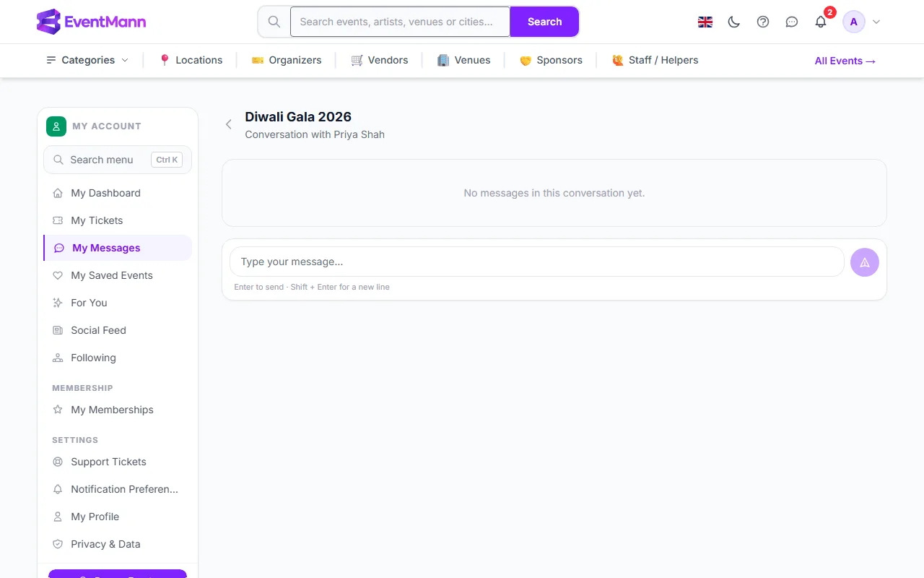Open Support Tickets in the sidebar
This screenshot has height=578, width=924.
click(118, 462)
